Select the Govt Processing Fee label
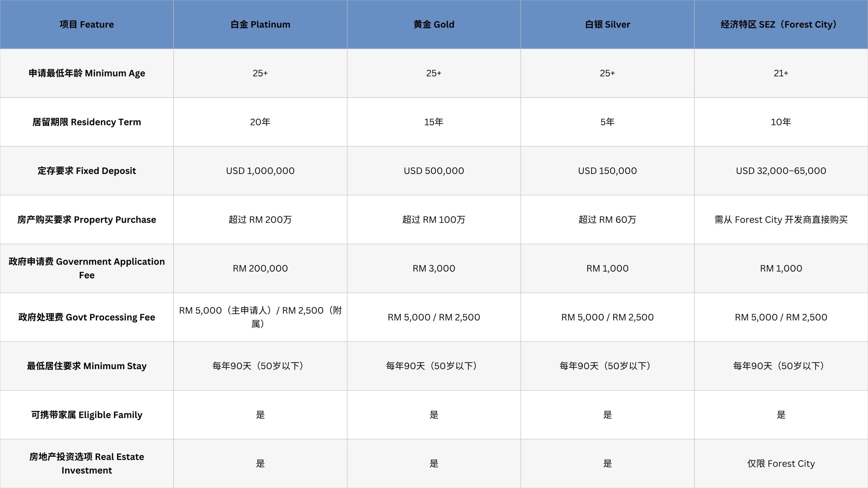 click(x=86, y=317)
